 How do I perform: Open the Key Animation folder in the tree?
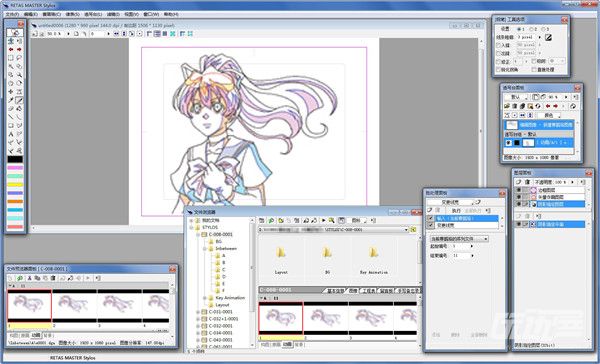point(230,298)
